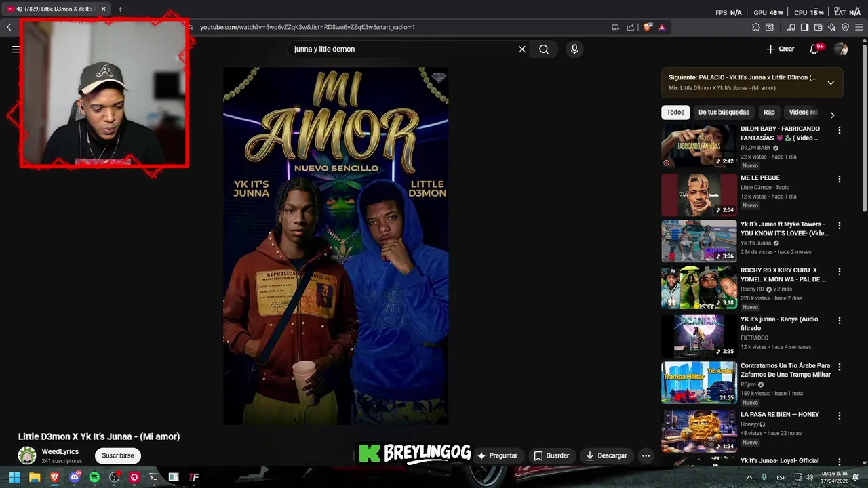Save video with Guardar button
Screen dimensions: 868x488
(x=551, y=455)
